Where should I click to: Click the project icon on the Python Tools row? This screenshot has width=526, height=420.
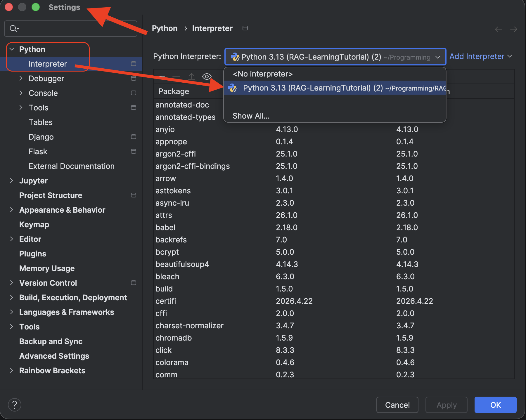[x=134, y=107]
